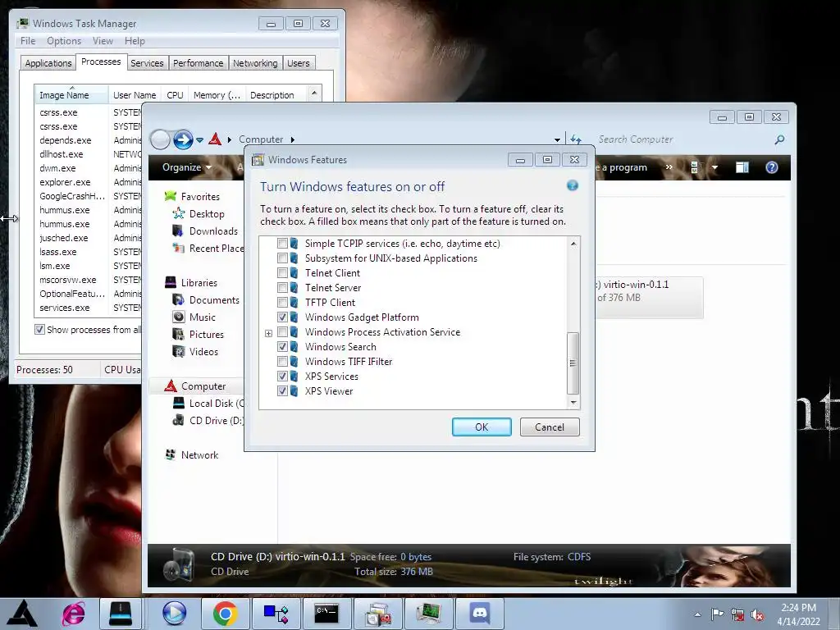The width and height of the screenshot is (840, 630).
Task: Check Subsystem for UNIX-based Applications box
Action: 282,258
